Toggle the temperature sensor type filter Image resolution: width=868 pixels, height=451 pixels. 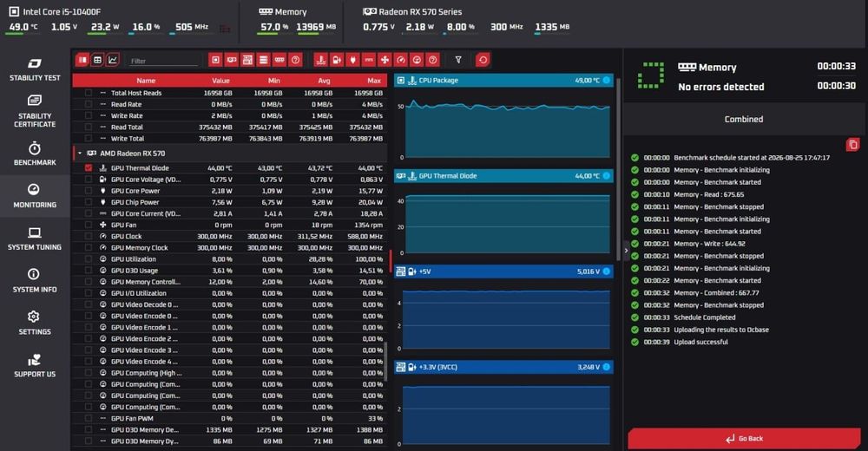tap(320, 60)
